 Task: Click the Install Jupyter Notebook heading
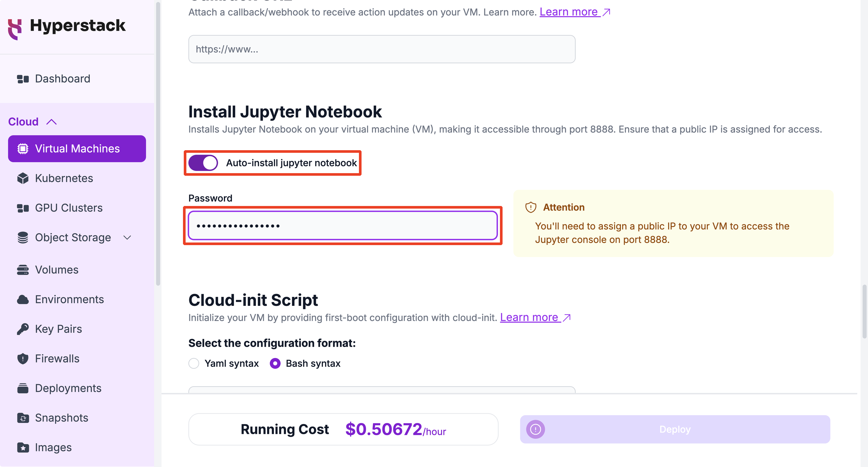pos(285,112)
